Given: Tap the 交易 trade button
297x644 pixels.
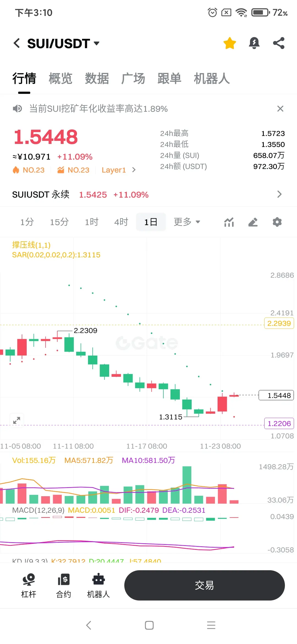Looking at the screenshot, I should [x=204, y=585].
